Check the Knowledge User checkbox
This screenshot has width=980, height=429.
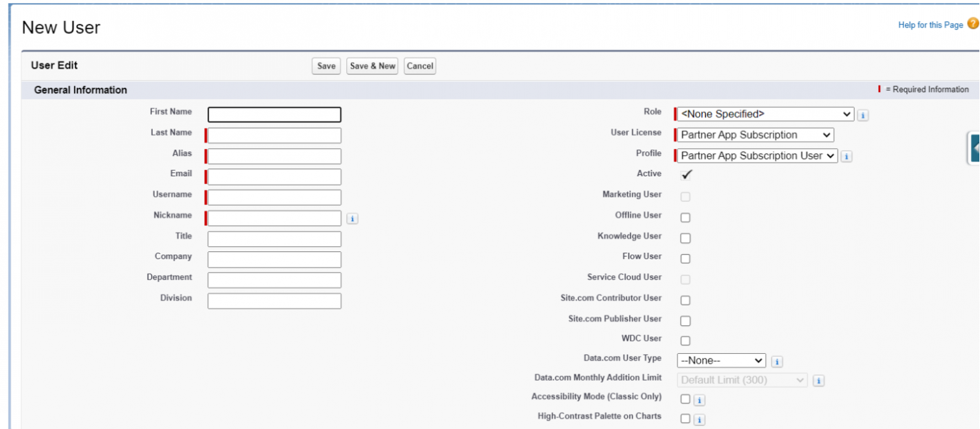click(x=685, y=238)
